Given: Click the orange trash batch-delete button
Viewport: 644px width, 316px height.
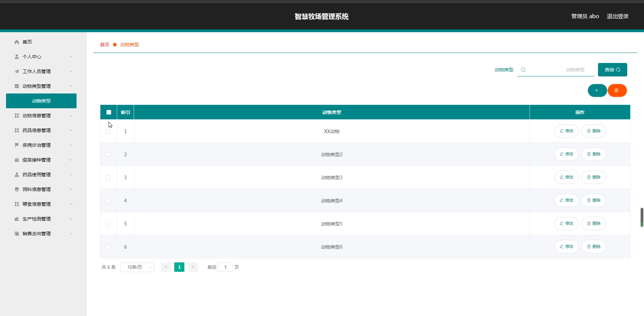Looking at the screenshot, I should click(617, 90).
